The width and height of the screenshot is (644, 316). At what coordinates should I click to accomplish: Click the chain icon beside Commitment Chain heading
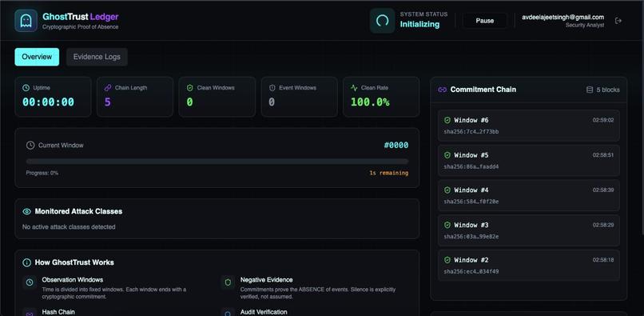[x=443, y=90]
